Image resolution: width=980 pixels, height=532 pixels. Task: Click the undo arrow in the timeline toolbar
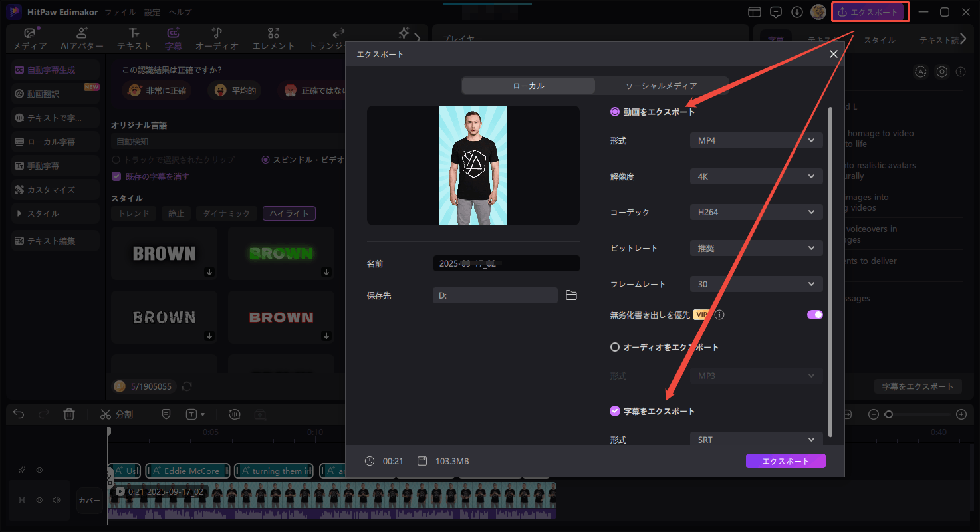(18, 414)
